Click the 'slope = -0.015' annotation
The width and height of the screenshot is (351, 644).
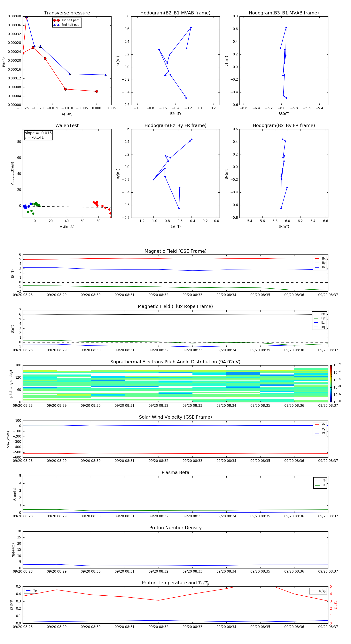tap(38, 133)
